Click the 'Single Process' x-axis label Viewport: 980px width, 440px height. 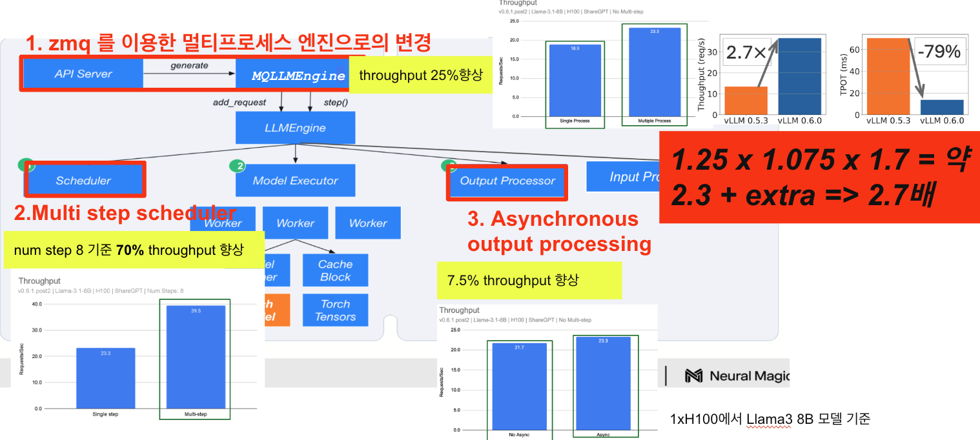click(x=575, y=121)
